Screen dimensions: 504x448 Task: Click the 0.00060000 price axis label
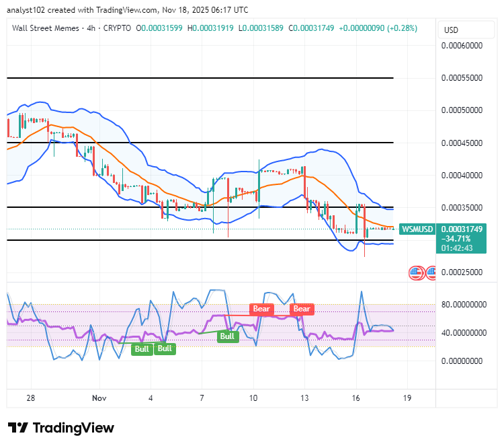point(462,46)
